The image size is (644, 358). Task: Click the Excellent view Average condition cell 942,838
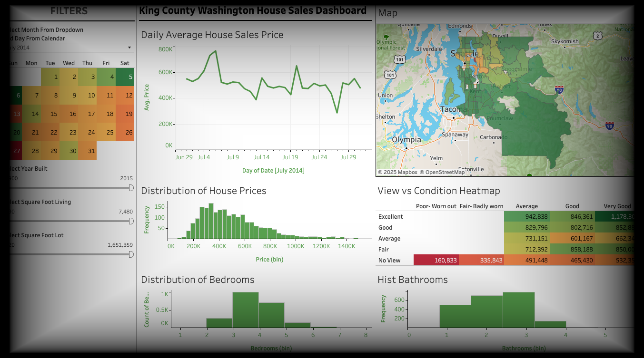pyautogui.click(x=526, y=217)
